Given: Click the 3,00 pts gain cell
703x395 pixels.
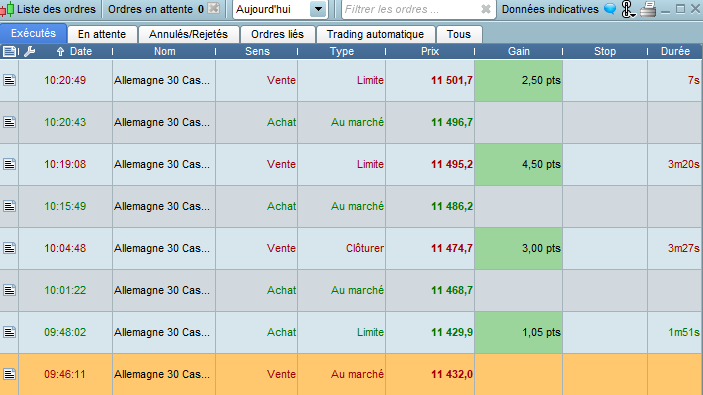Looking at the screenshot, I should pyautogui.click(x=518, y=248).
